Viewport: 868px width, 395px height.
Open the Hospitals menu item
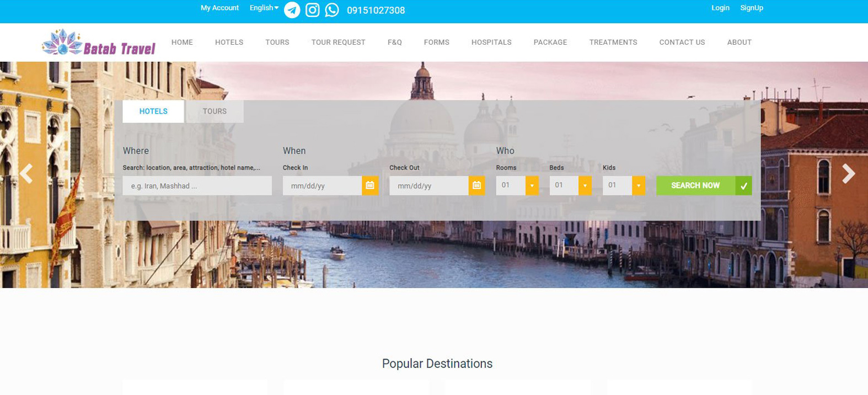pyautogui.click(x=491, y=42)
